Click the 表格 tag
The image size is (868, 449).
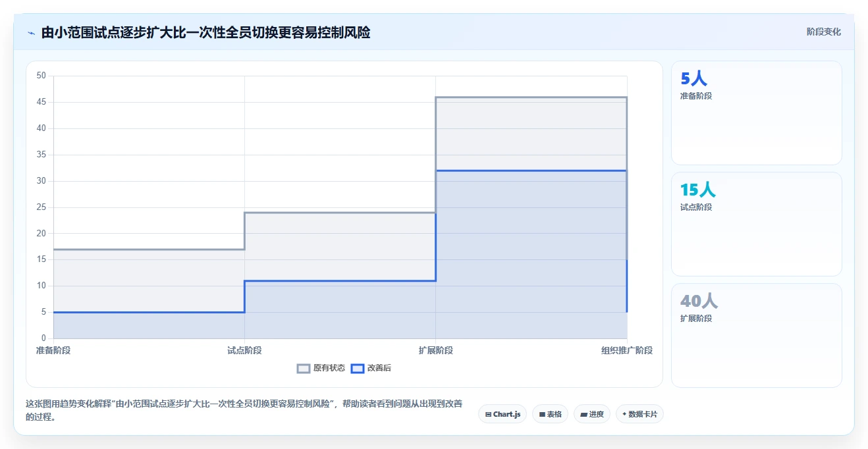tap(551, 414)
